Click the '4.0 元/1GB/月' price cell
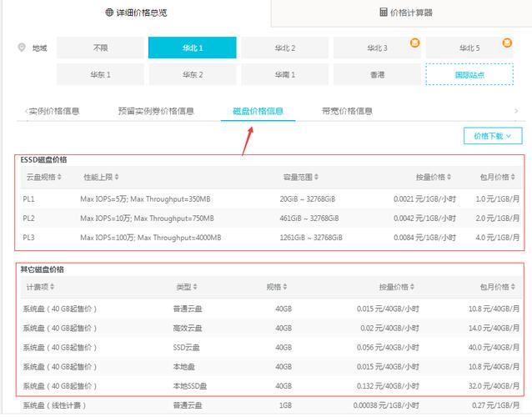This screenshot has height=417, width=532. point(497,238)
